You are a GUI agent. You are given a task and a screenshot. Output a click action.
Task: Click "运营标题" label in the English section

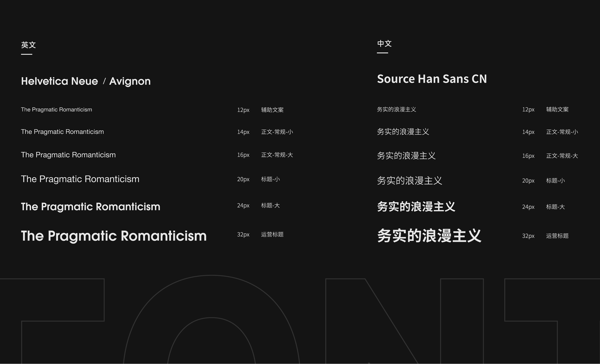272,234
